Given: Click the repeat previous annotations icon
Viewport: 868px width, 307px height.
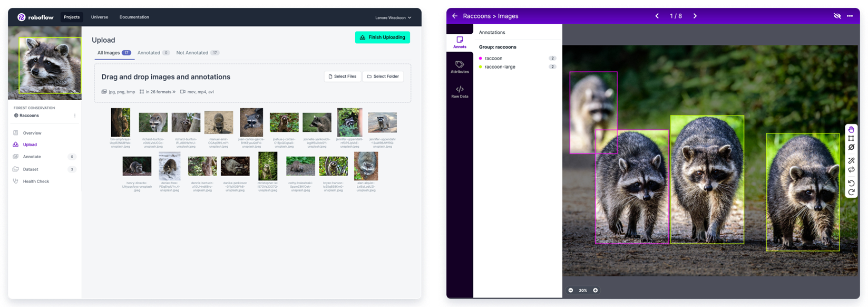Looking at the screenshot, I should (851, 170).
